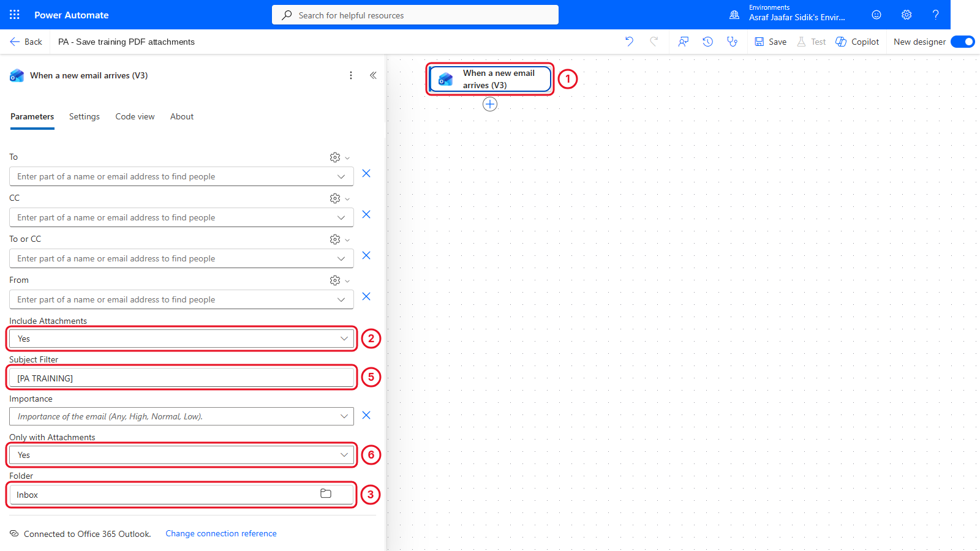
Task: Remove the Importance parameter with X
Action: coord(366,415)
